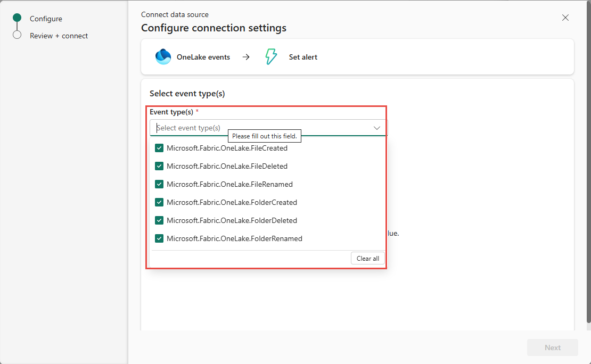The width and height of the screenshot is (591, 364).
Task: Clear all selected event types
Action: click(x=368, y=259)
